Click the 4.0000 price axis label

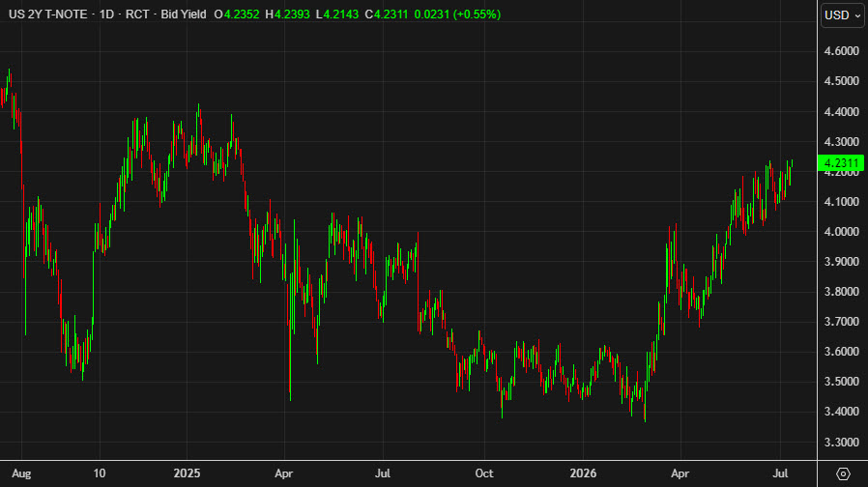coord(842,232)
